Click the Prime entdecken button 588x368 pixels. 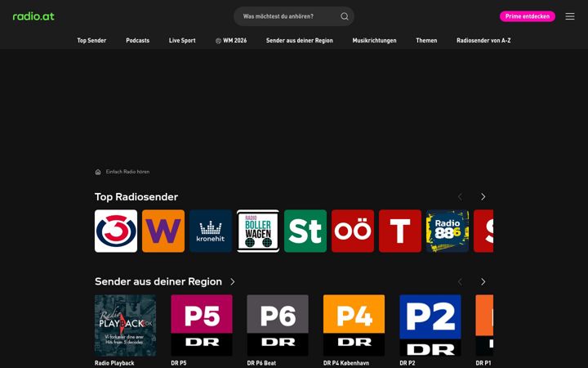tap(528, 16)
